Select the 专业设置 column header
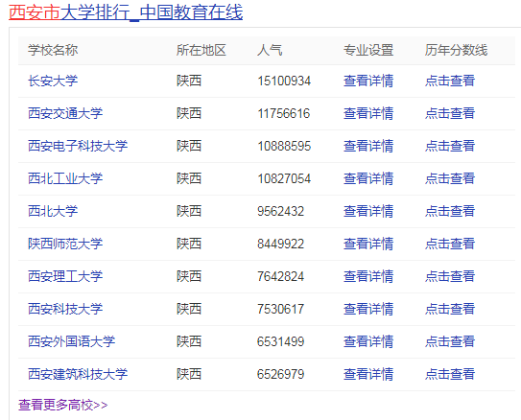Viewport: 521px width, 420px height. 368,50
